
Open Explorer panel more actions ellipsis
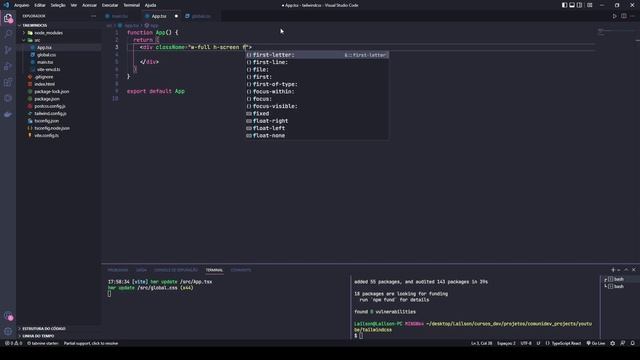93,16
